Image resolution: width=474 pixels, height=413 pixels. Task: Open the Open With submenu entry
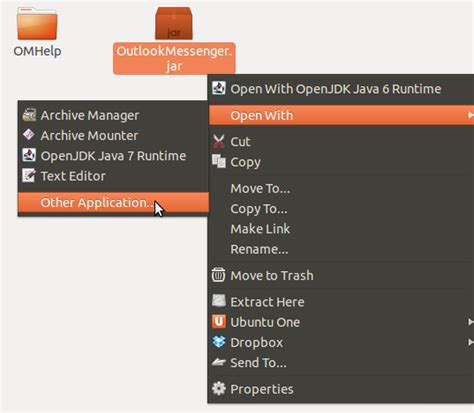[x=342, y=115]
